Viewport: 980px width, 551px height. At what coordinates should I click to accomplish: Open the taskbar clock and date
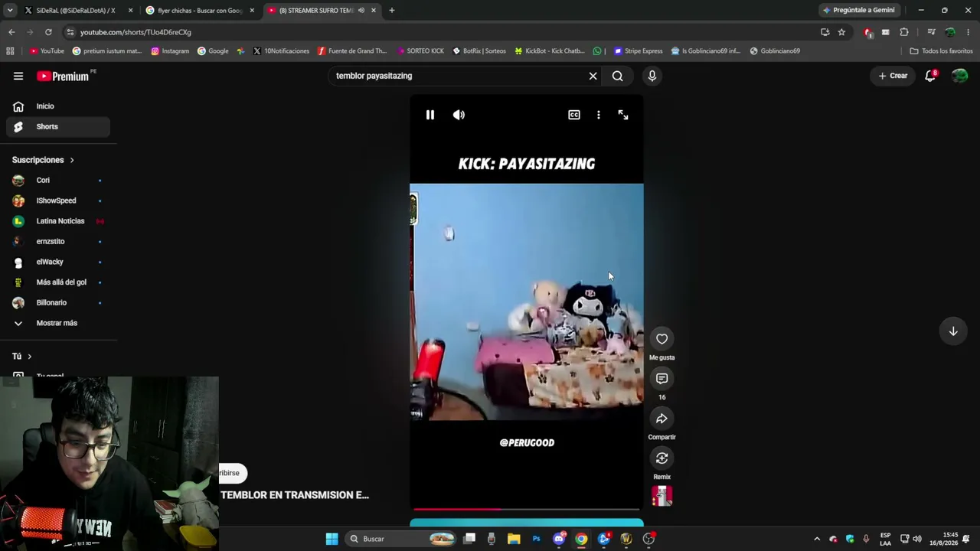[x=950, y=539]
